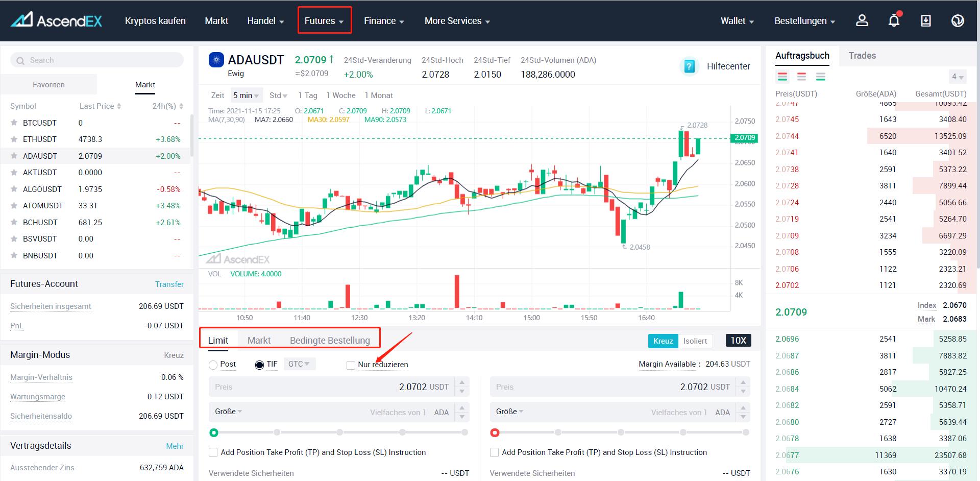The height and width of the screenshot is (481, 980).
Task: Open the GTC time-in-force dropdown
Action: click(299, 364)
